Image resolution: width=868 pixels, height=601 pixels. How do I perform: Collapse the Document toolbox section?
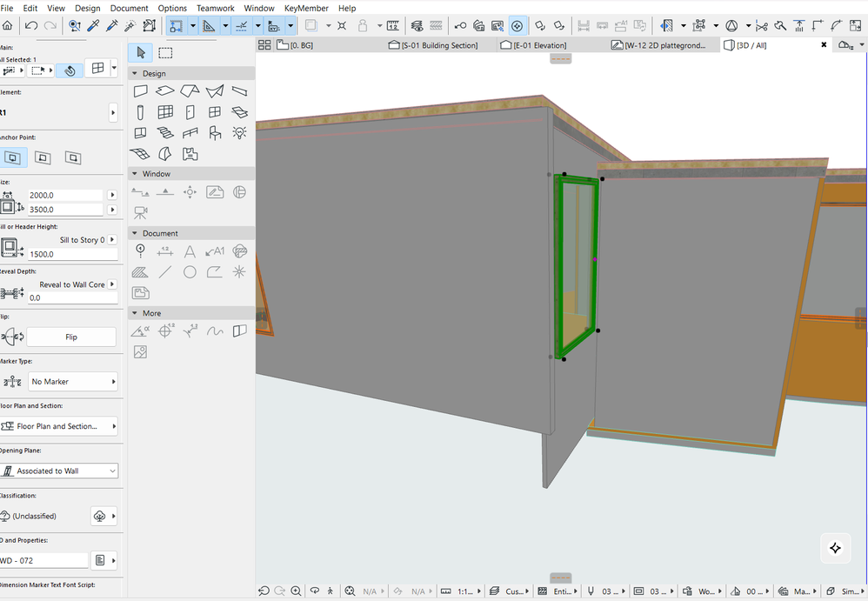tap(135, 233)
